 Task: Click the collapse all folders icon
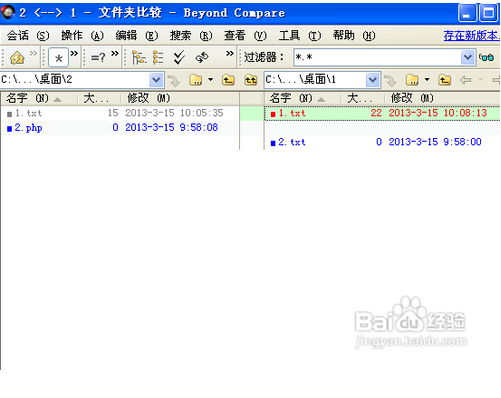point(158,57)
